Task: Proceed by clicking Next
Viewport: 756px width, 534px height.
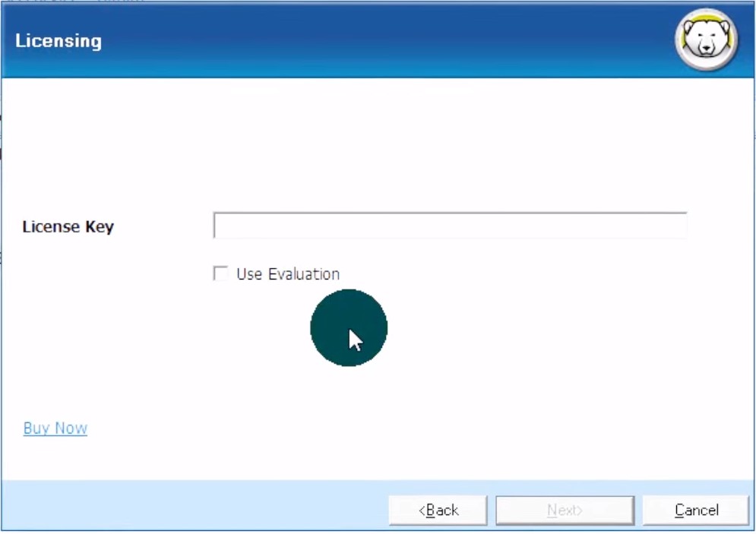Action: coord(565,510)
